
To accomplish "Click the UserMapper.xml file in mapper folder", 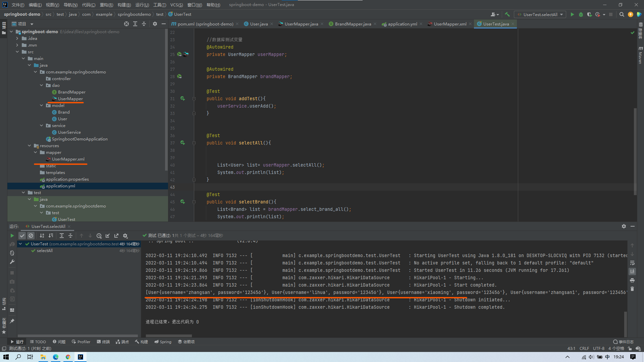I will [x=68, y=159].
